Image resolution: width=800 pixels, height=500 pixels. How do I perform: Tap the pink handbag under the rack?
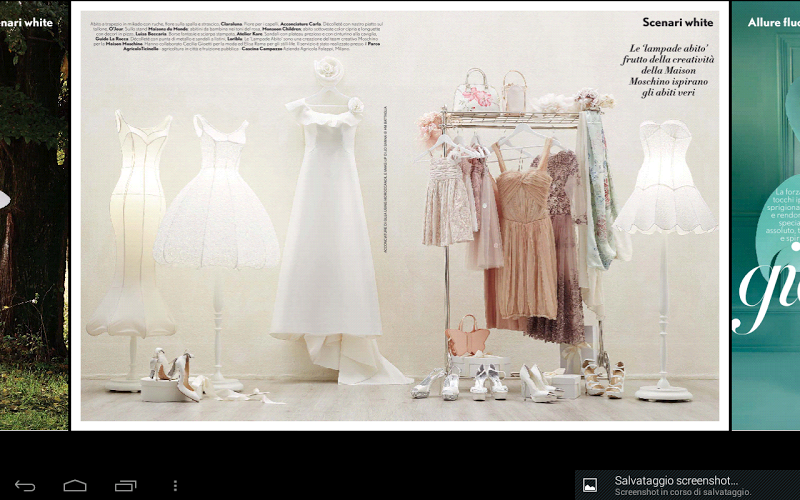[x=467, y=336]
